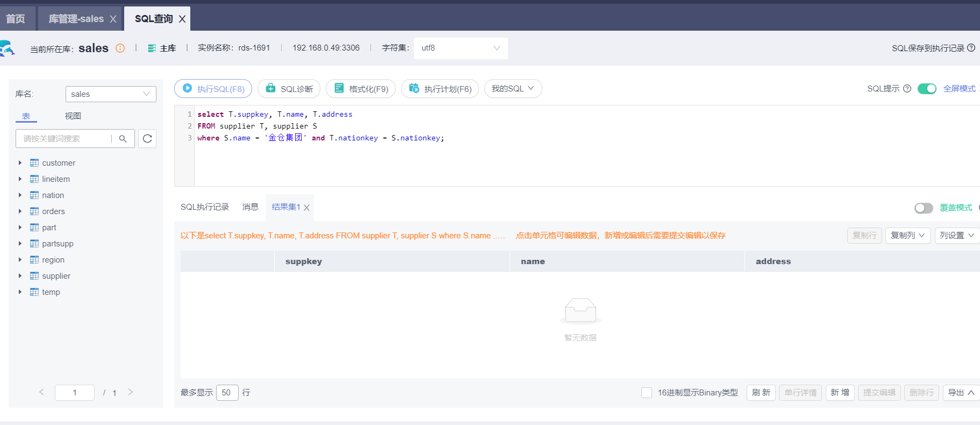
Task: Click the help icon beside SQL提示
Action: coord(907,89)
